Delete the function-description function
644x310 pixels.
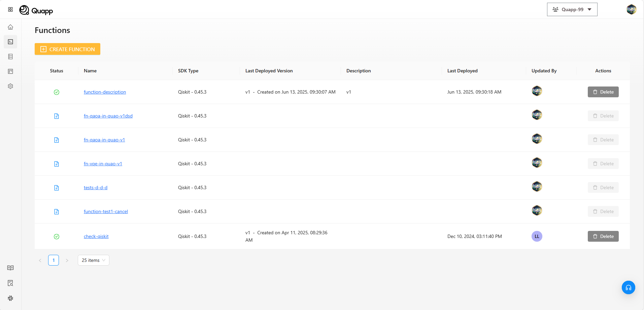603,92
